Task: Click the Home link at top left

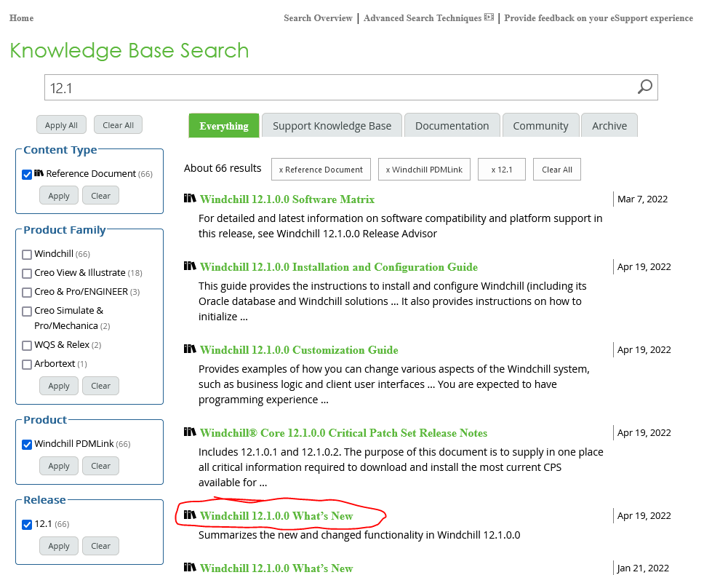Action: click(x=20, y=17)
